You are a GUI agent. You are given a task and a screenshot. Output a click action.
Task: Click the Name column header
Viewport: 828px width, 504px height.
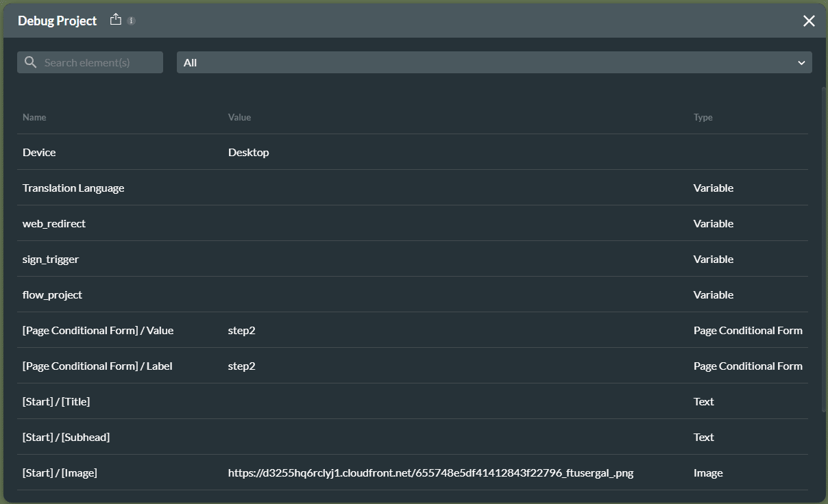pyautogui.click(x=34, y=117)
